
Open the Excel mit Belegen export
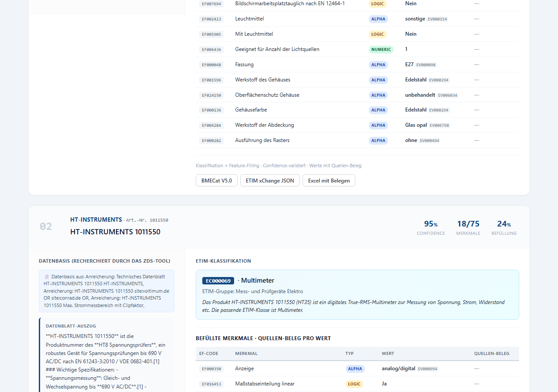point(329,180)
